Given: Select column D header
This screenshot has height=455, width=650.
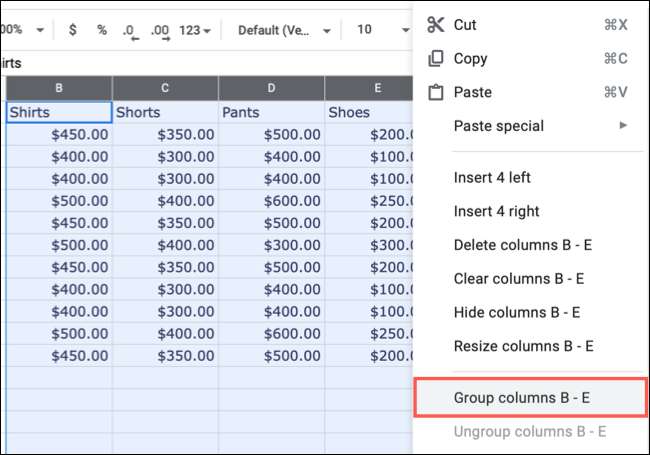Looking at the screenshot, I should (x=271, y=88).
